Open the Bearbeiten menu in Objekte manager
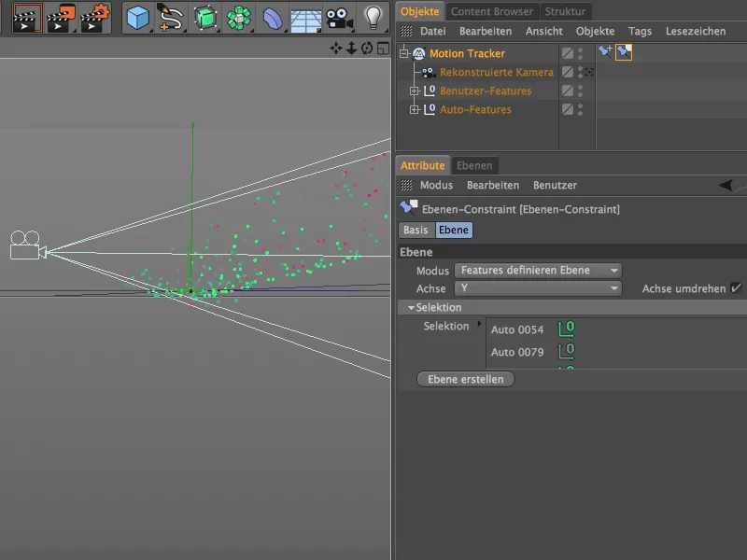Viewport: 747px width, 560px height. click(485, 32)
